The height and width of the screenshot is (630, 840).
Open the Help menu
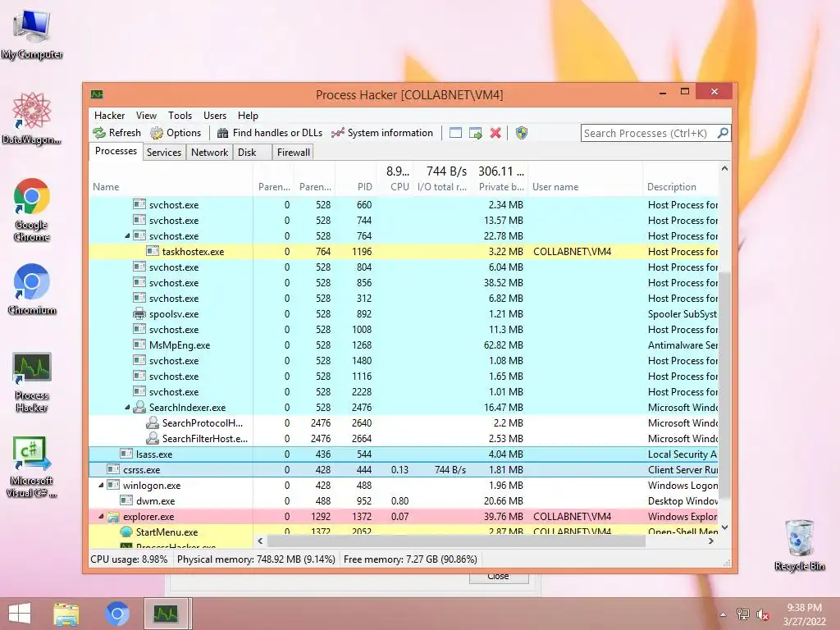(248, 116)
